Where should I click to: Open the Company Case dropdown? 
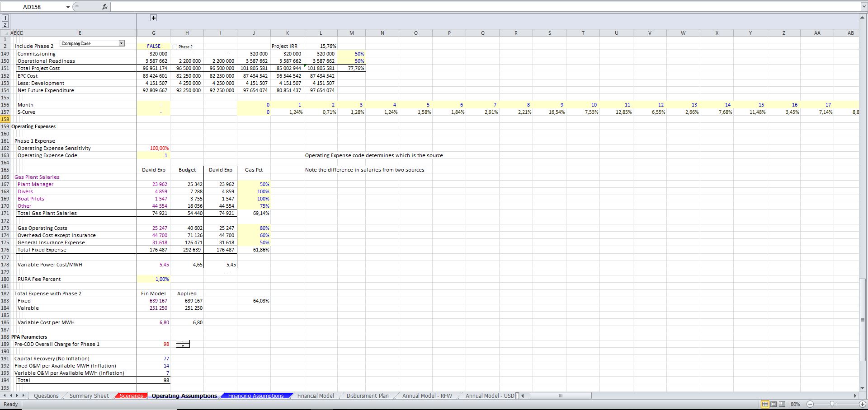click(x=121, y=43)
